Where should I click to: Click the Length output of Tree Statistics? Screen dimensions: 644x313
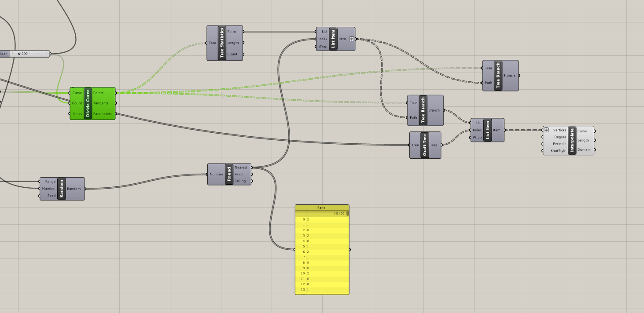[233, 43]
